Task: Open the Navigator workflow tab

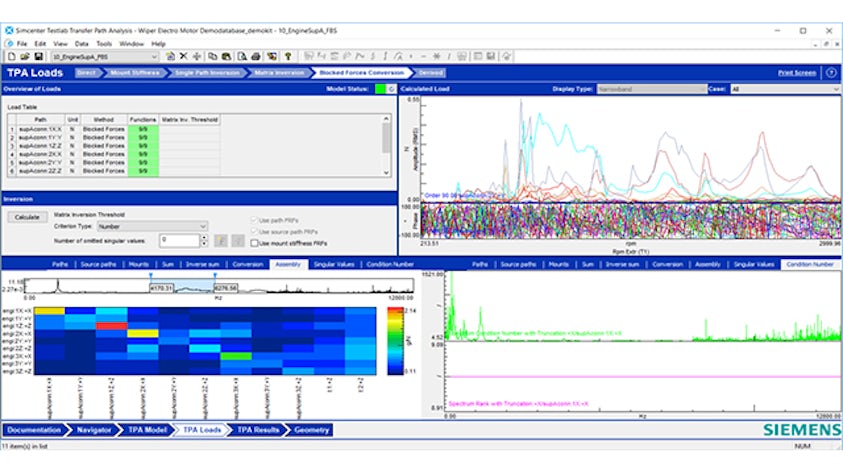Action: [x=94, y=430]
